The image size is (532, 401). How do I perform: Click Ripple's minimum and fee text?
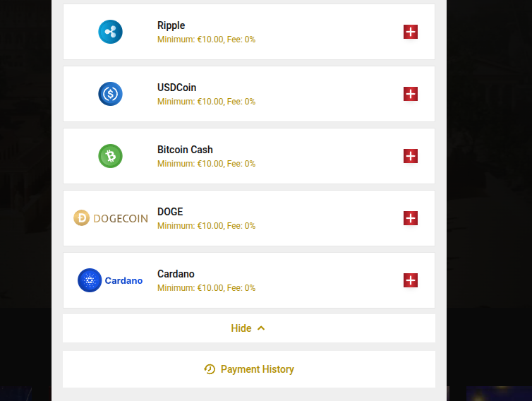[x=206, y=40]
